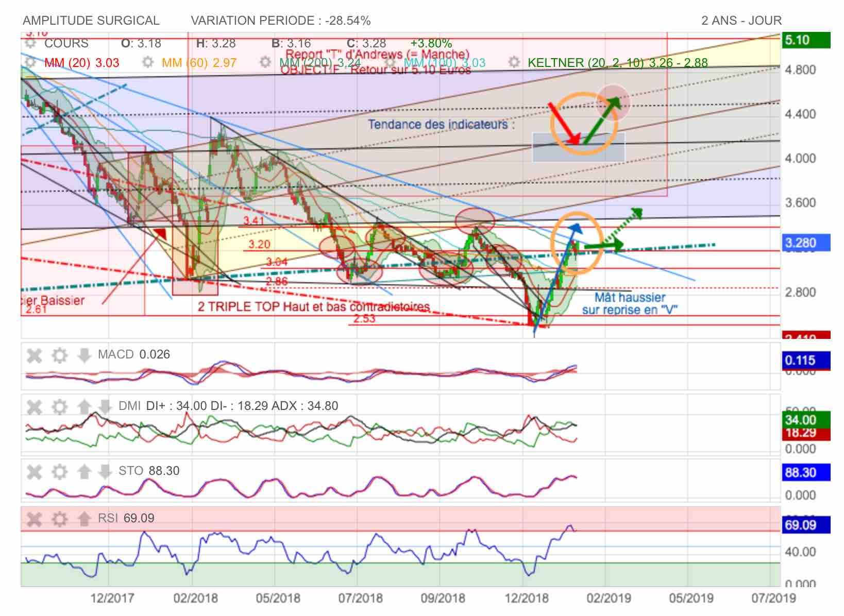Image resolution: width=844 pixels, height=616 pixels.
Task: Remove the STO indicator panel
Action: [34, 472]
